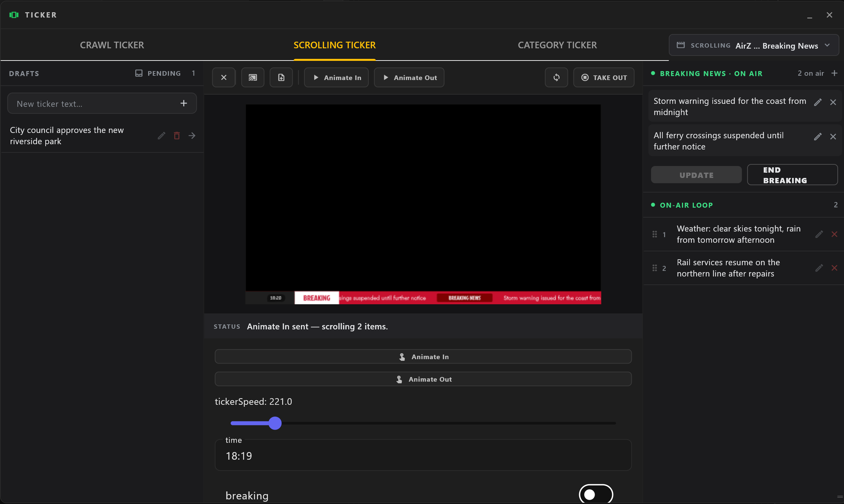Image resolution: width=844 pixels, height=504 pixels.
Task: Add a breaking news item with the plus icon
Action: (x=834, y=73)
